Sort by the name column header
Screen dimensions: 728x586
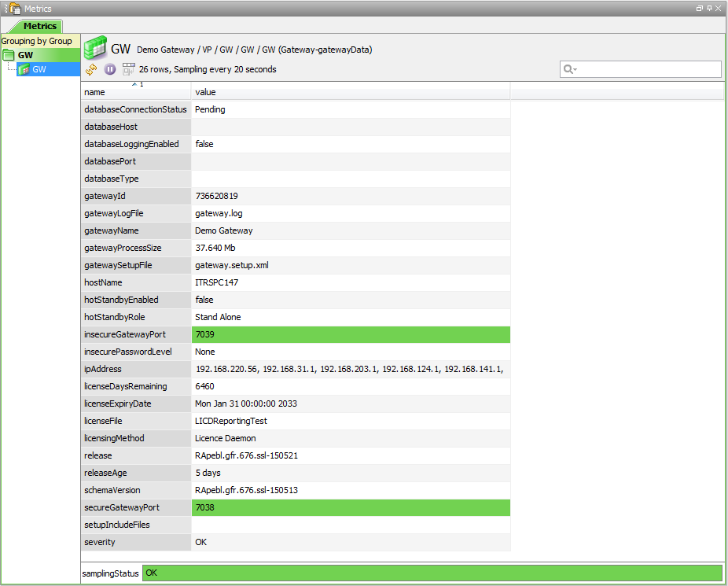pyautogui.click(x=135, y=92)
